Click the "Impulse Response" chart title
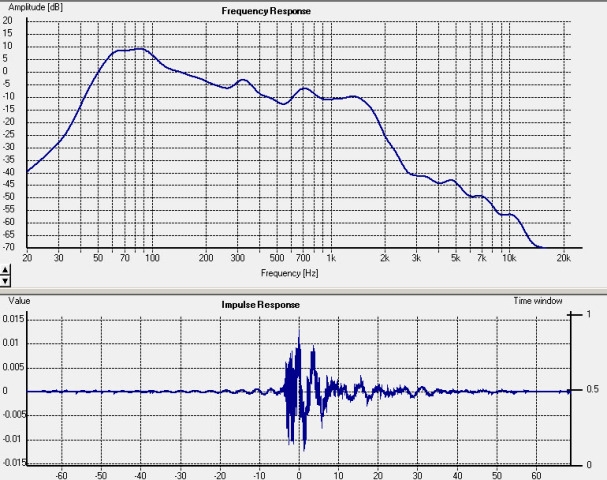Viewport: 607px width, 480px height. point(261,305)
